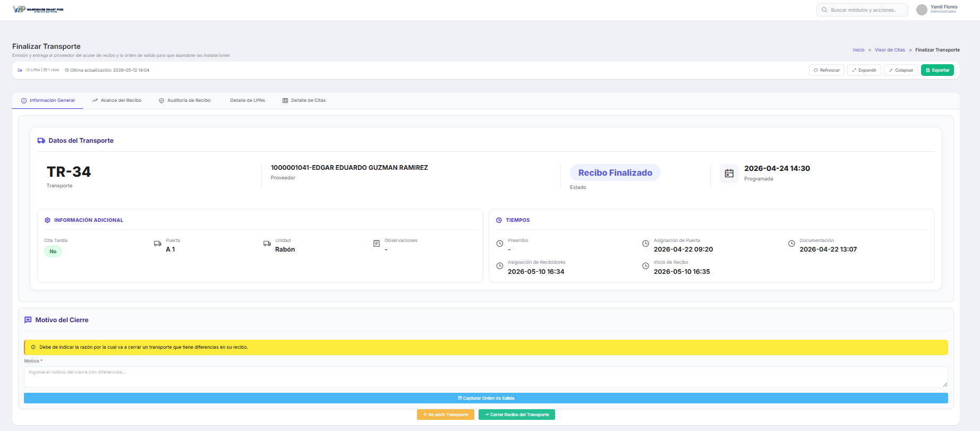Click the Unidad value Rabón
The height and width of the screenshot is (431, 980).
pyautogui.click(x=285, y=249)
